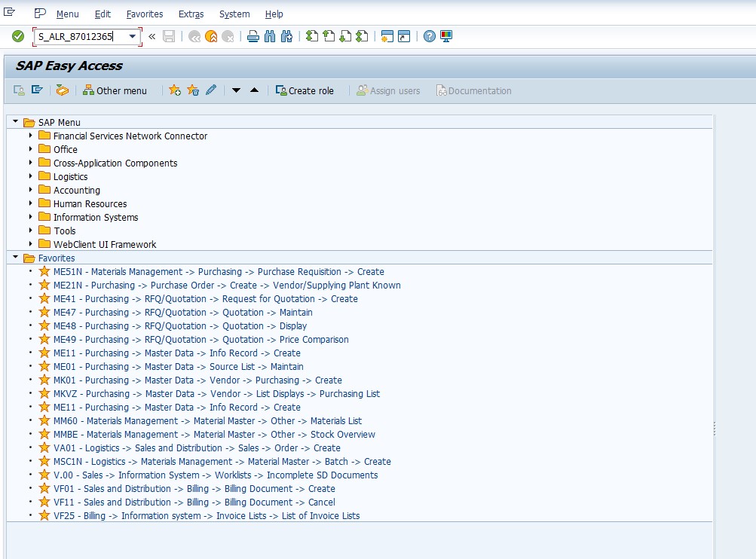The width and height of the screenshot is (756, 559).
Task: Open the command field history dropdown arrow
Action: click(132, 36)
